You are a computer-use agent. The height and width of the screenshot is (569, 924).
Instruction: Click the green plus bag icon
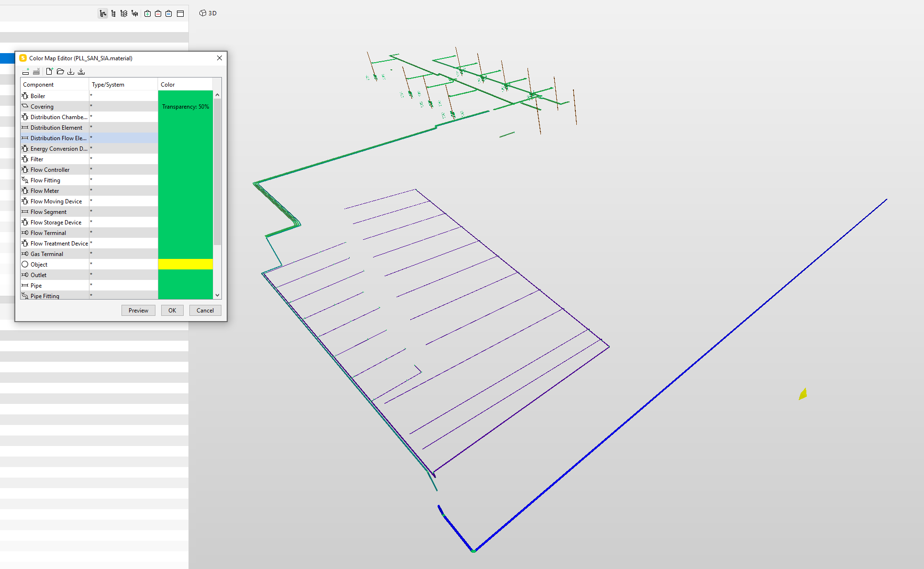pos(147,13)
